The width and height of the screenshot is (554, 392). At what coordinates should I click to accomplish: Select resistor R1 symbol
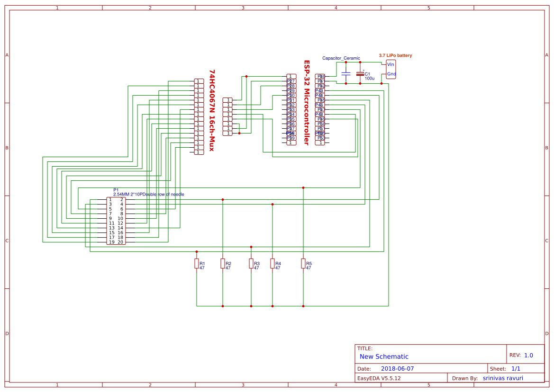pos(197,264)
